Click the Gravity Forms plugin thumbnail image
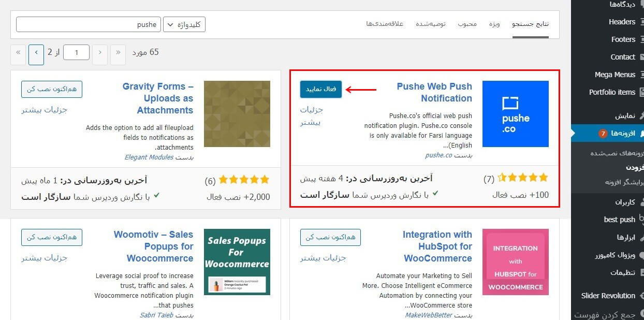The image size is (644, 320). pos(237,114)
